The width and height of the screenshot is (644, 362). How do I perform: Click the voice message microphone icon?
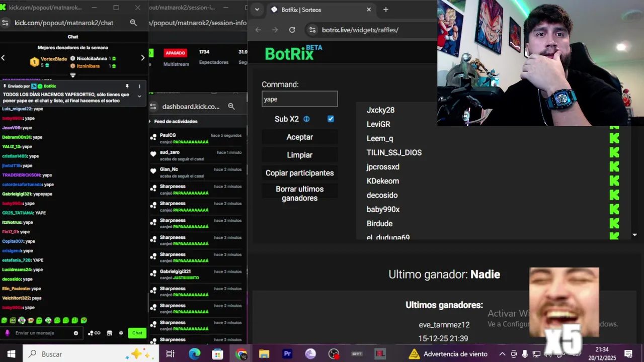[7, 333]
